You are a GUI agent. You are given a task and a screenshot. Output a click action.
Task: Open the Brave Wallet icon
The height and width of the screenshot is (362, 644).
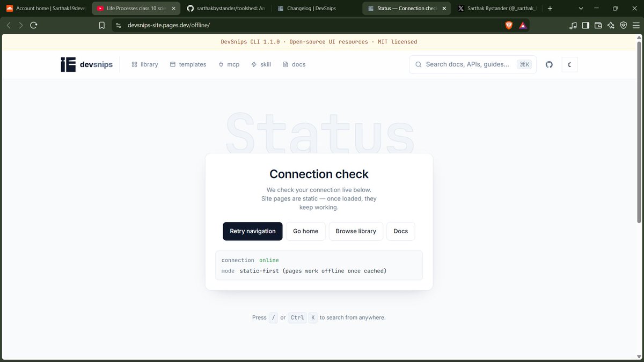pyautogui.click(x=598, y=25)
